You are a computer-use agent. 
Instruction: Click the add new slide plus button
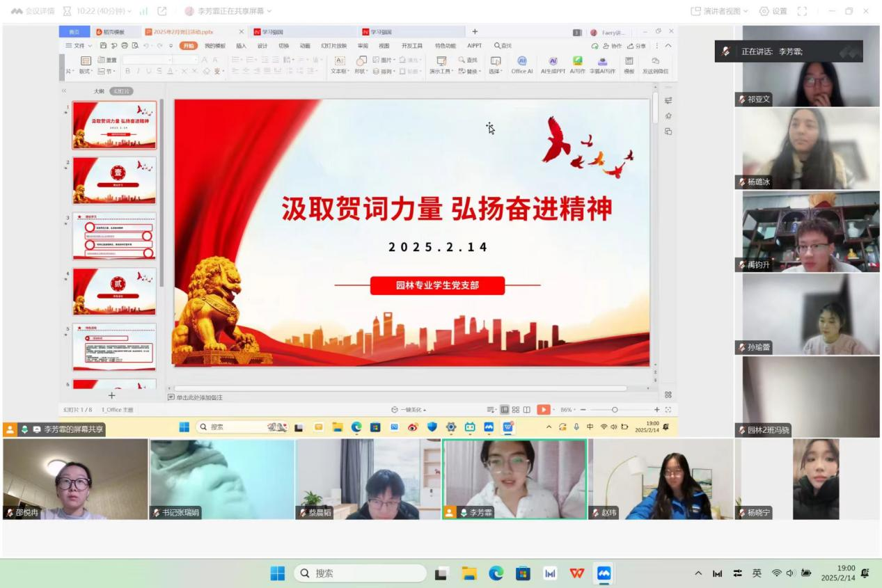click(111, 395)
